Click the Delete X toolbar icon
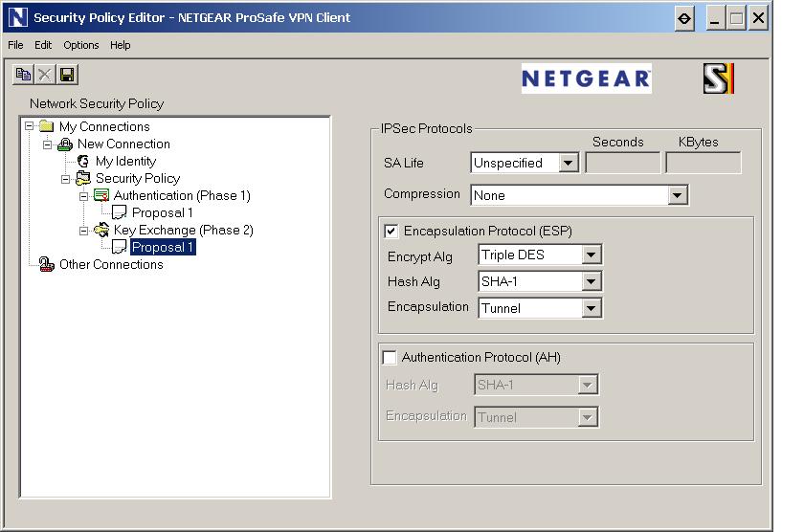This screenshot has width=804, height=532. [45, 75]
